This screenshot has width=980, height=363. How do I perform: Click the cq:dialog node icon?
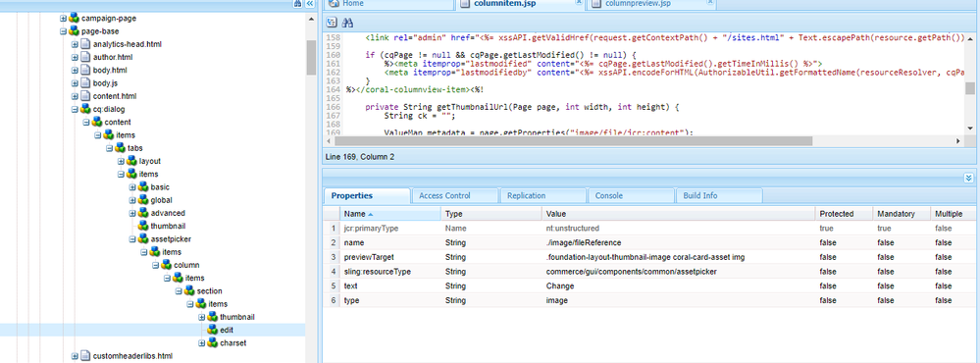pyautogui.click(x=86, y=109)
